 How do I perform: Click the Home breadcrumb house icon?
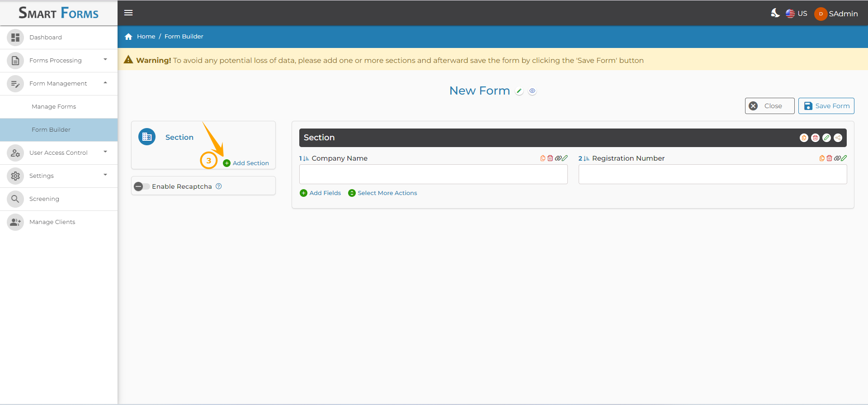coord(128,37)
